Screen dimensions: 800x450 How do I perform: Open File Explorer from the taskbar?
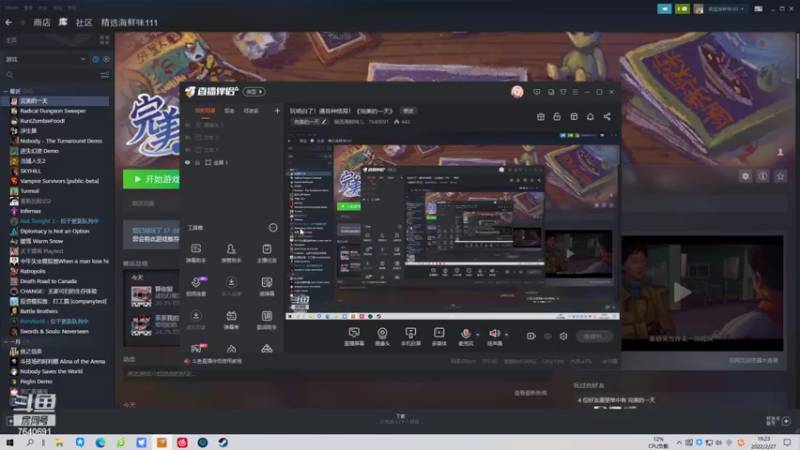click(x=60, y=442)
